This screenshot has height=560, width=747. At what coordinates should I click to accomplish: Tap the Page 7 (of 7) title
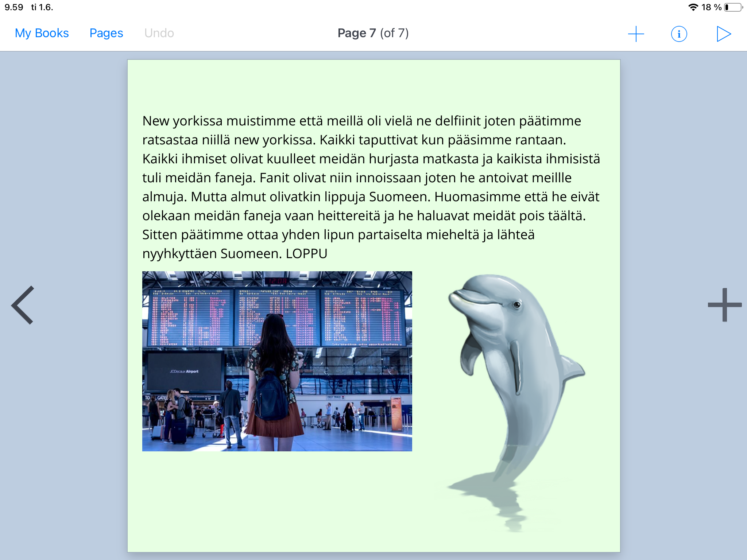pyautogui.click(x=373, y=33)
